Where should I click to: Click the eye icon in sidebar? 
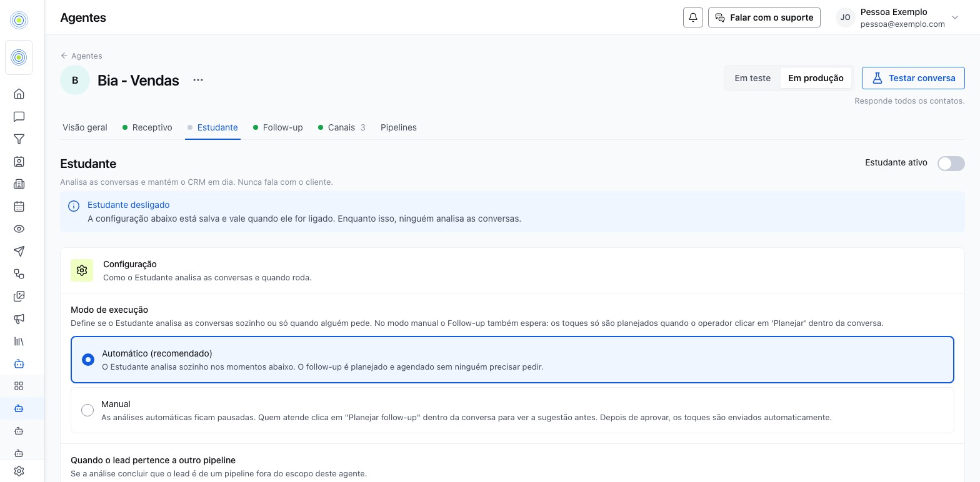pyautogui.click(x=19, y=229)
